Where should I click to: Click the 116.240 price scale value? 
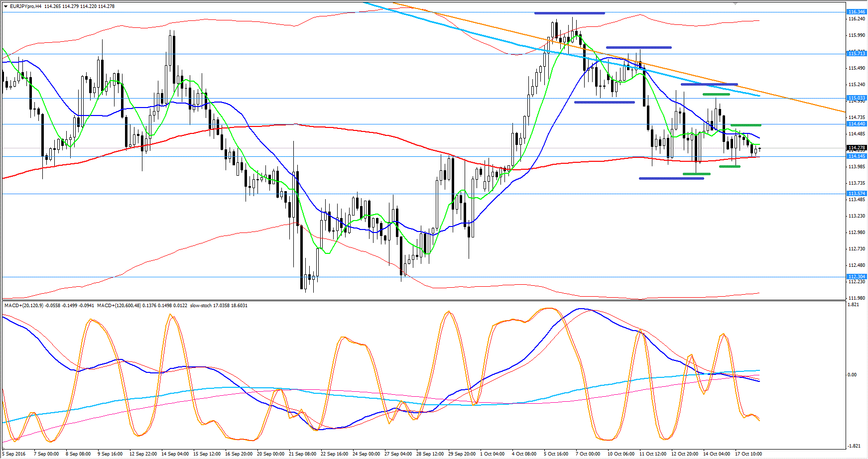857,19
